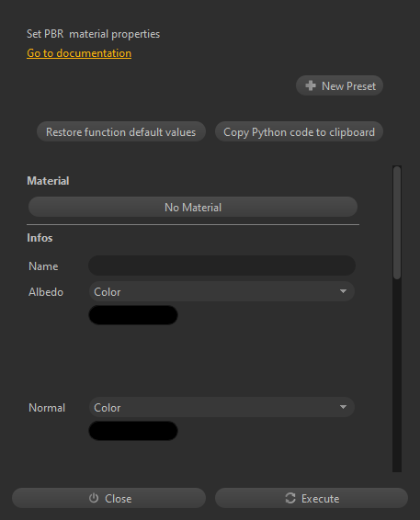This screenshot has width=420, height=520.
Task: Open the Go to documentation link
Action: (x=79, y=53)
